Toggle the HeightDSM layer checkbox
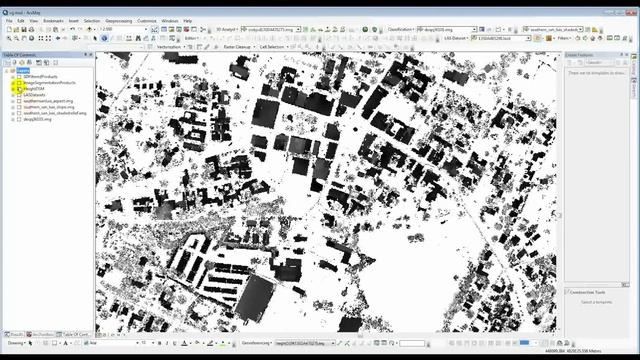Viewport: 640px width, 360px height. (19, 89)
